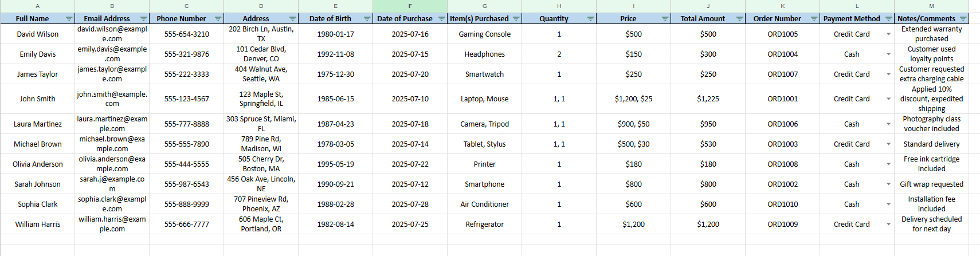Viewport: 980px width, 256px height.
Task: Click the column M header letter
Action: coord(931,6)
